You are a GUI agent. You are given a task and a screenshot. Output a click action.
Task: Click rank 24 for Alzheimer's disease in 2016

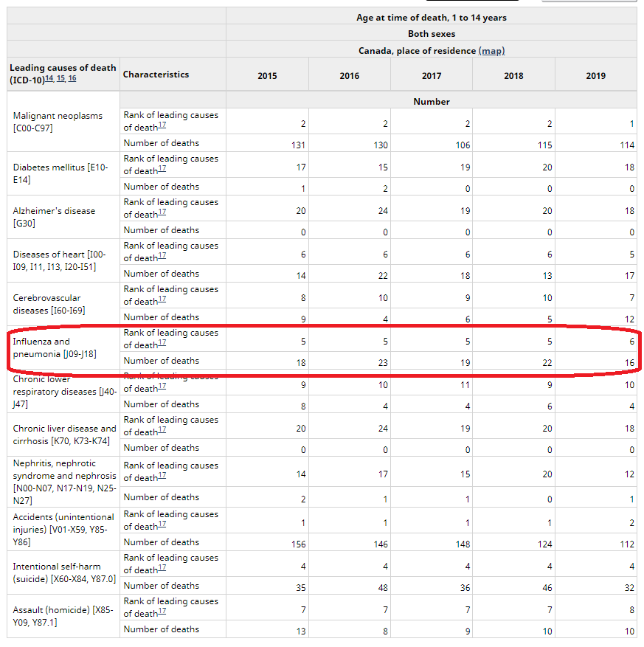click(x=383, y=211)
